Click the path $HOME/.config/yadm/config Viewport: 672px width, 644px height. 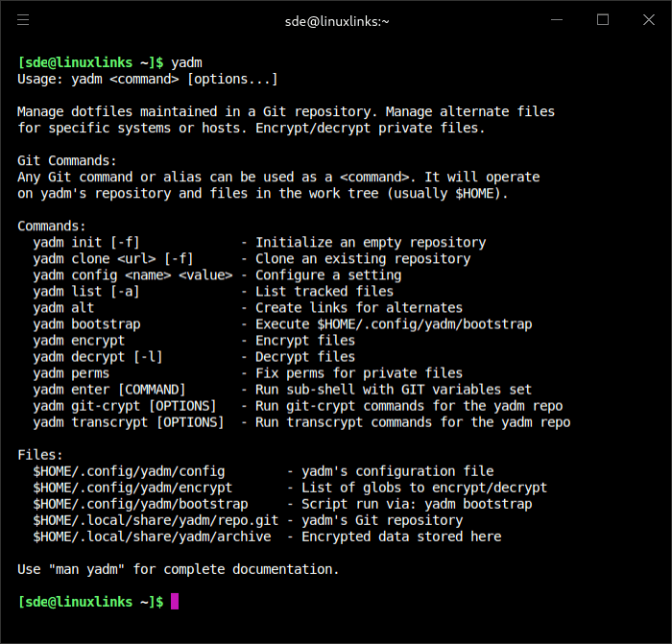[x=129, y=471]
